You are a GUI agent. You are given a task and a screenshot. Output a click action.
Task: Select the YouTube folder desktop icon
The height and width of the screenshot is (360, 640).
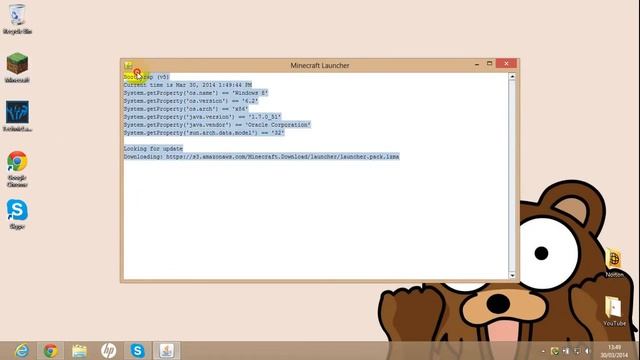click(614, 311)
